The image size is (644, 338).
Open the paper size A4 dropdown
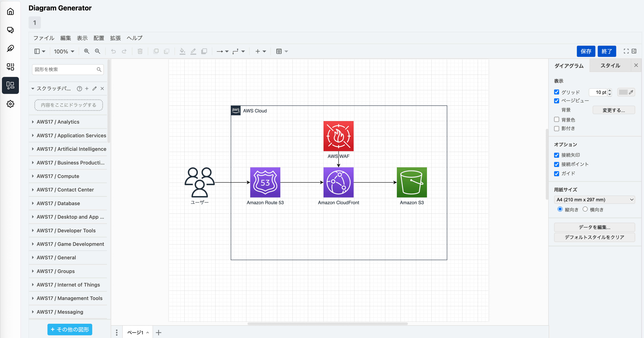594,200
